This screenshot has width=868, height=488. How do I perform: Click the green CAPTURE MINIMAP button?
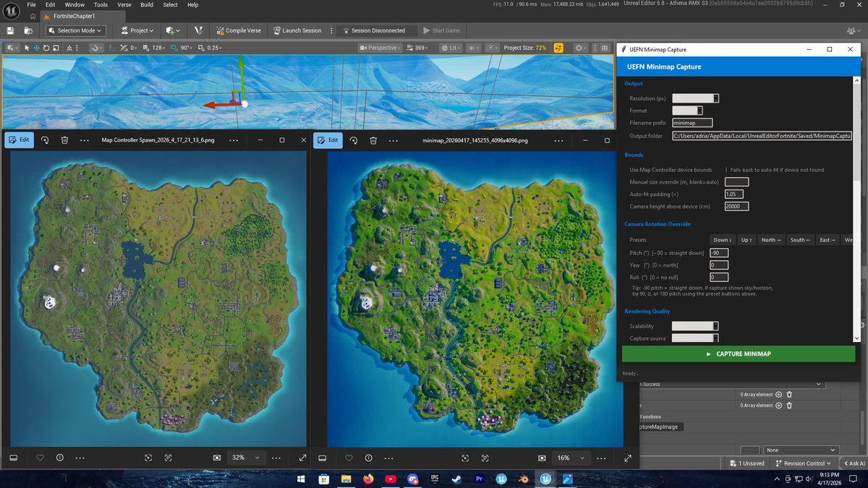coord(739,354)
